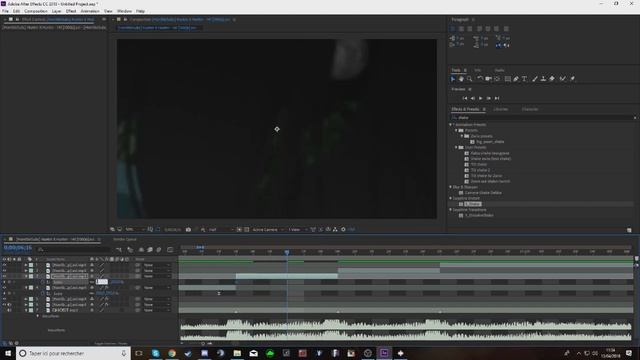Screen dimensions: 640x360
Task: Switch to the Libraries tab
Action: 500,109
